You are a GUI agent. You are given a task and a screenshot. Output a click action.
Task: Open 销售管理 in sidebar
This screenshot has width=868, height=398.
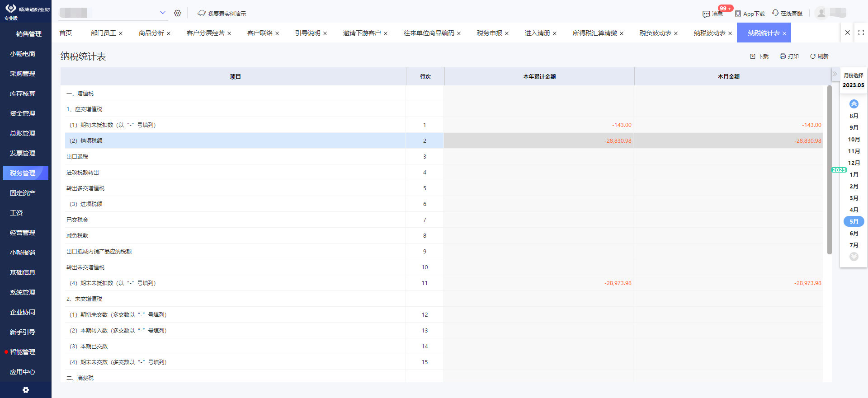28,34
